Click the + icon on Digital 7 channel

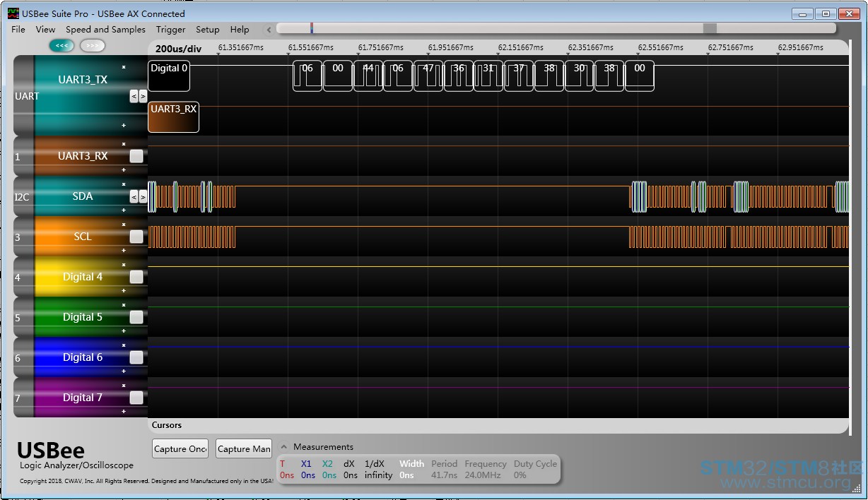tap(124, 411)
